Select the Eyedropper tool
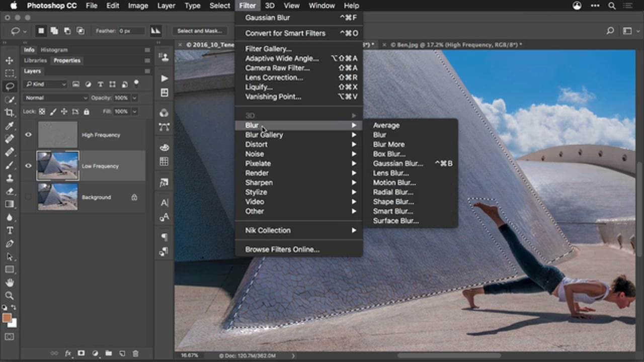The height and width of the screenshot is (362, 644). [x=10, y=126]
